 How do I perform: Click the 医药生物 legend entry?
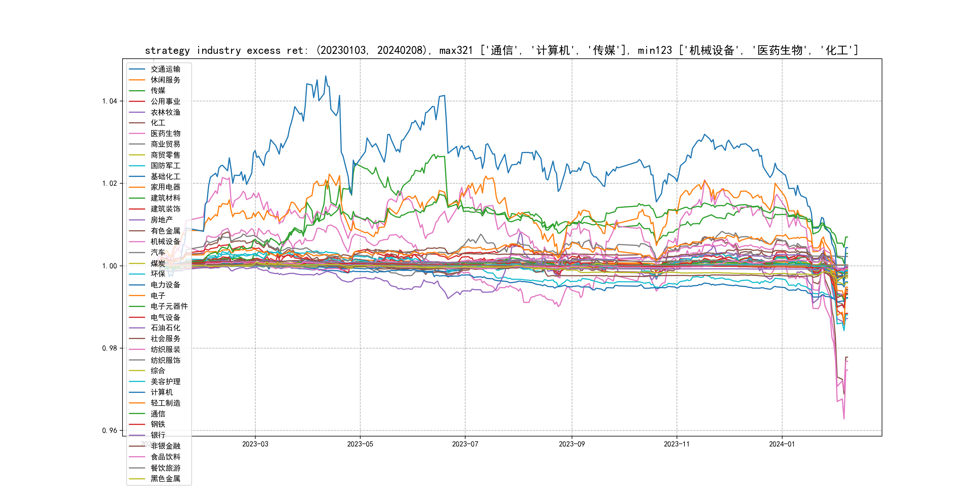click(x=165, y=133)
